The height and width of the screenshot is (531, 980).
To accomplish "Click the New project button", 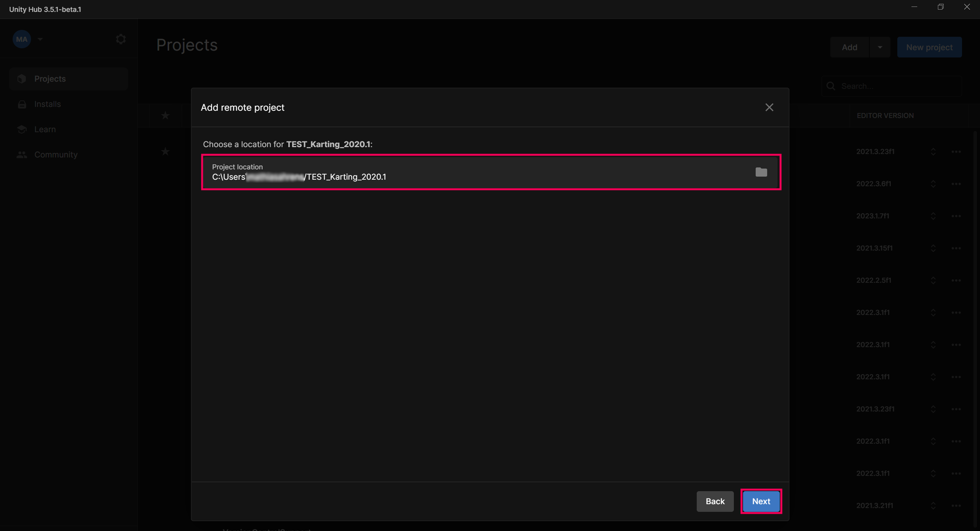I will [x=929, y=47].
